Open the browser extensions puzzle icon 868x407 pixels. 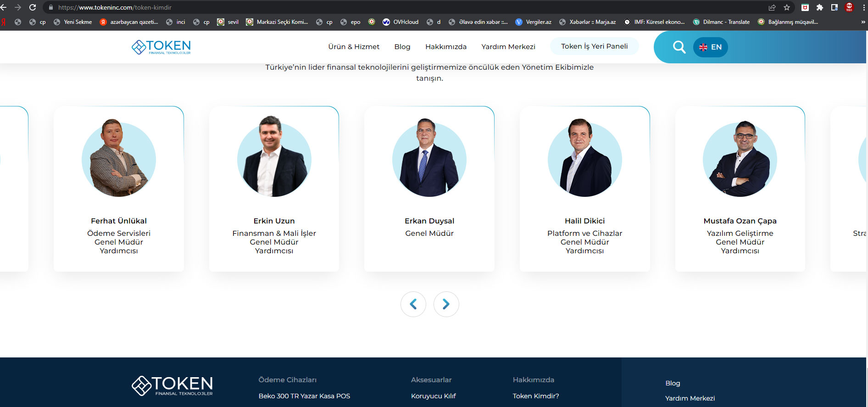(x=820, y=7)
